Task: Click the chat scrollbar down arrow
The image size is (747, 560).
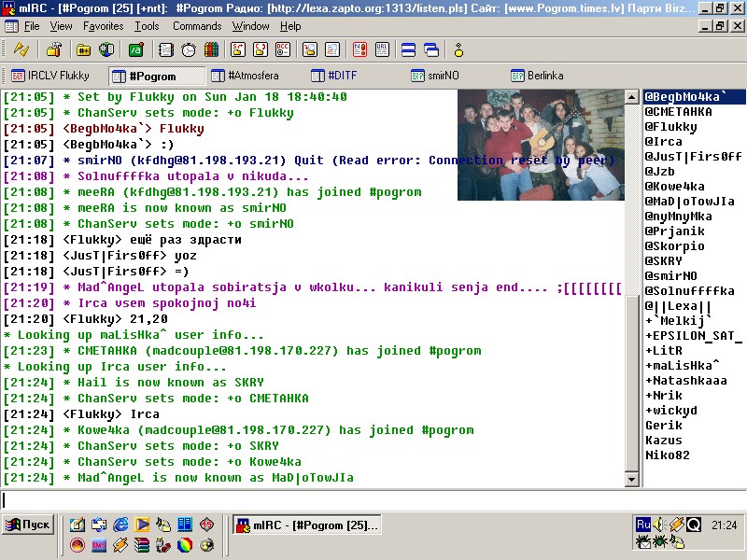Action: (x=631, y=480)
